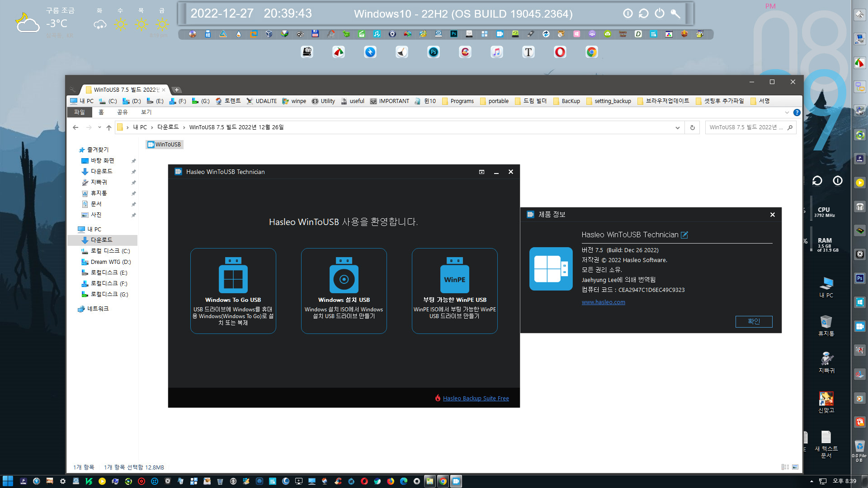Select the WinToUSB 7.5 Explorer tab
868x488 pixels.
tap(124, 90)
